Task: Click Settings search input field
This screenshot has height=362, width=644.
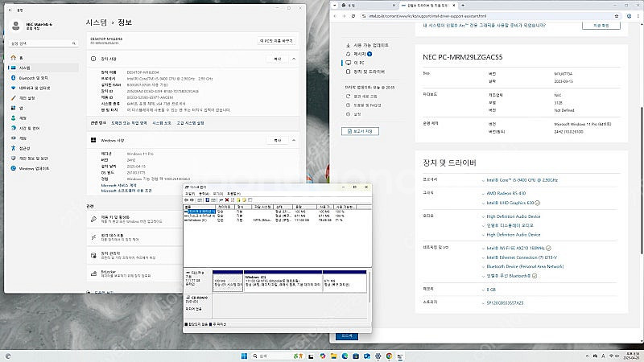Action: point(43,43)
